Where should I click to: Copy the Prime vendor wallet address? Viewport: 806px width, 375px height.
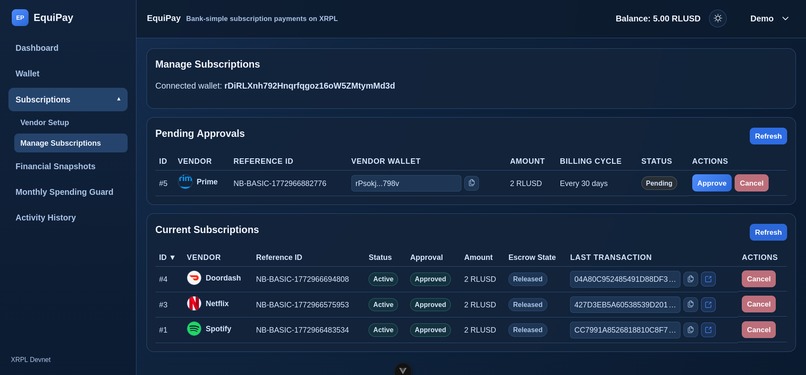pos(471,183)
